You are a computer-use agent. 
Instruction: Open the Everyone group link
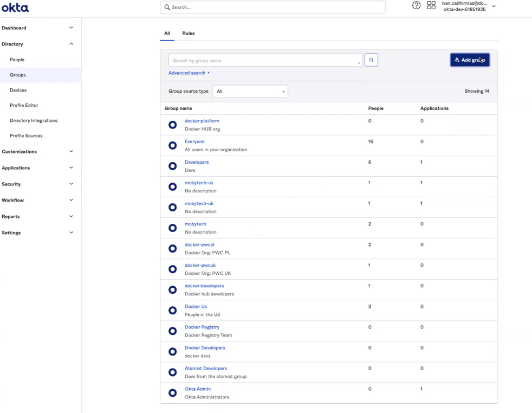pos(194,141)
